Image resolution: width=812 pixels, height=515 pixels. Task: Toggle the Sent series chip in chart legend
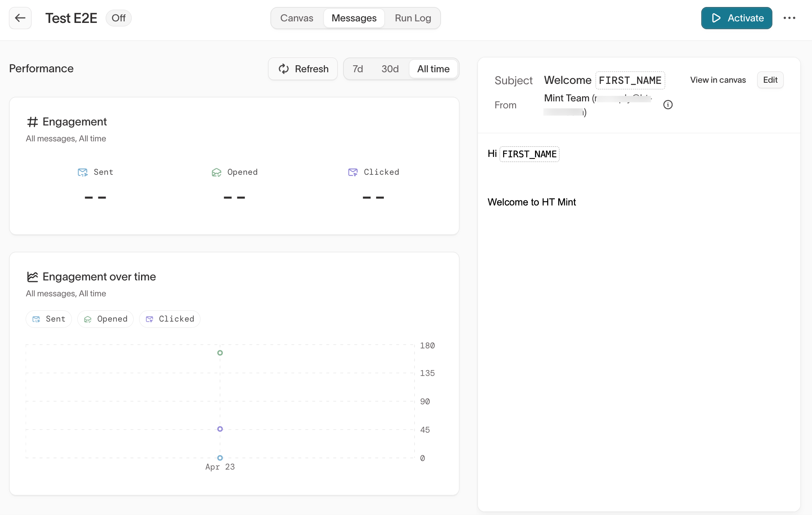coord(49,319)
